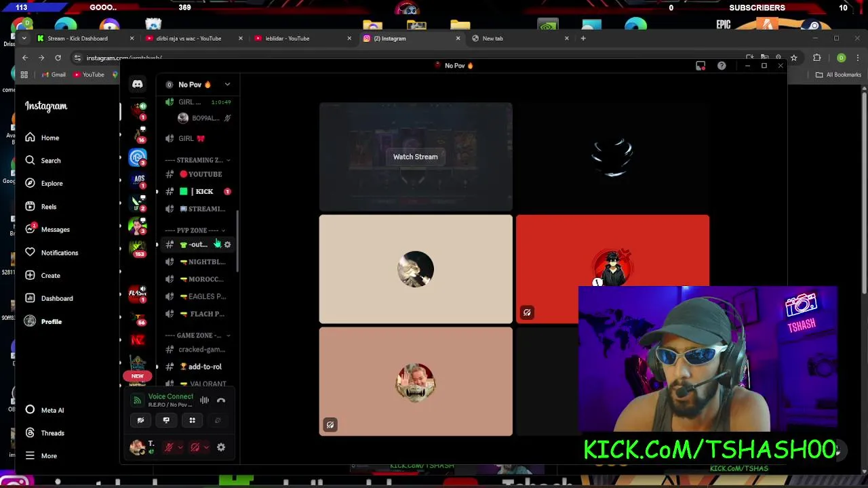Open the AOS server icon
The height and width of the screenshot is (488, 868).
138,180
